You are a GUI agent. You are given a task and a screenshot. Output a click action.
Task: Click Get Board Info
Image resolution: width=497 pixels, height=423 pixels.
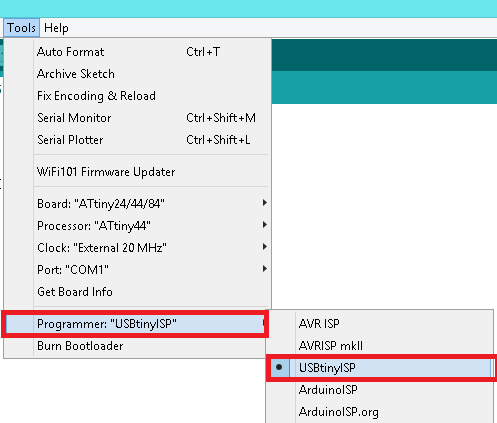click(138, 292)
